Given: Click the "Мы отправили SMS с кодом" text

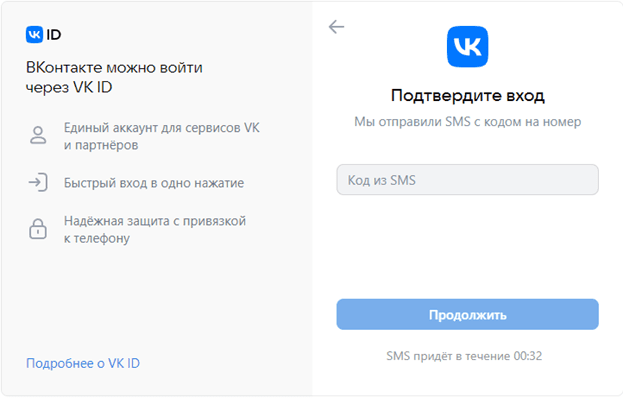Looking at the screenshot, I should click(467, 122).
